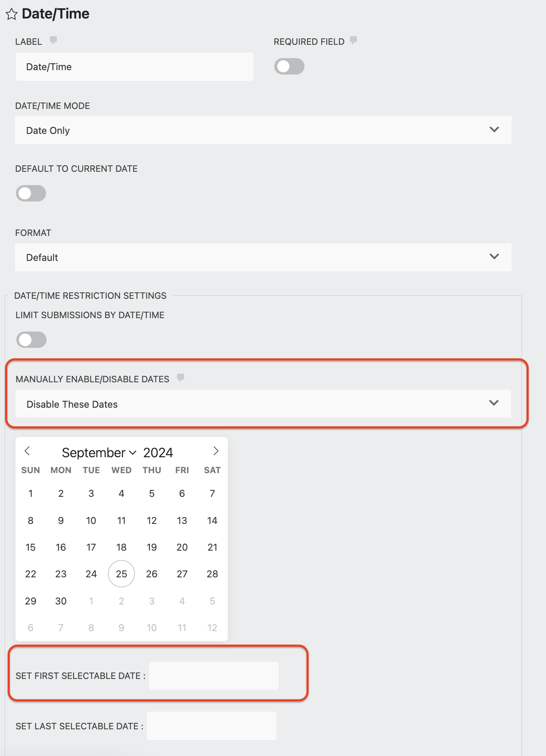
Task: Click the SAT column header
Action: coord(212,470)
